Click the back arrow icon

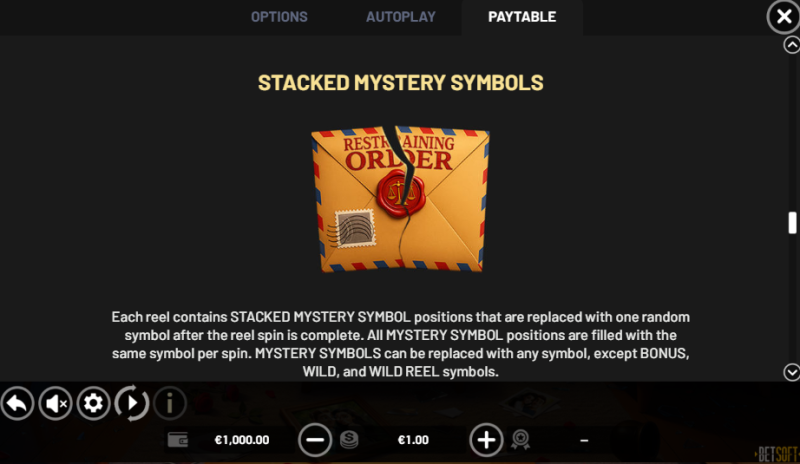[x=17, y=403]
